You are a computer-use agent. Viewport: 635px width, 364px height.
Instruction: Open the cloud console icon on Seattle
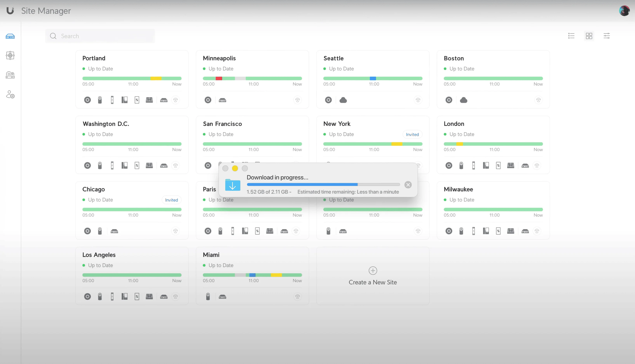point(343,100)
